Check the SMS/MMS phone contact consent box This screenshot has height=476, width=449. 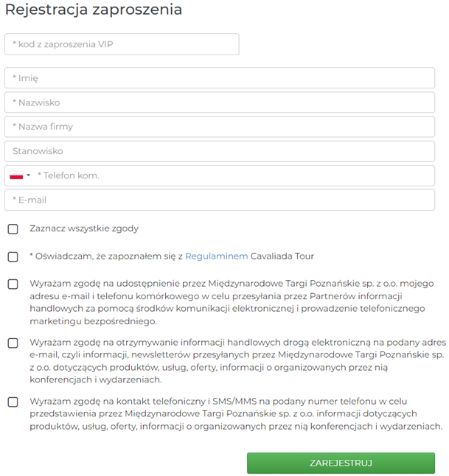tap(13, 402)
